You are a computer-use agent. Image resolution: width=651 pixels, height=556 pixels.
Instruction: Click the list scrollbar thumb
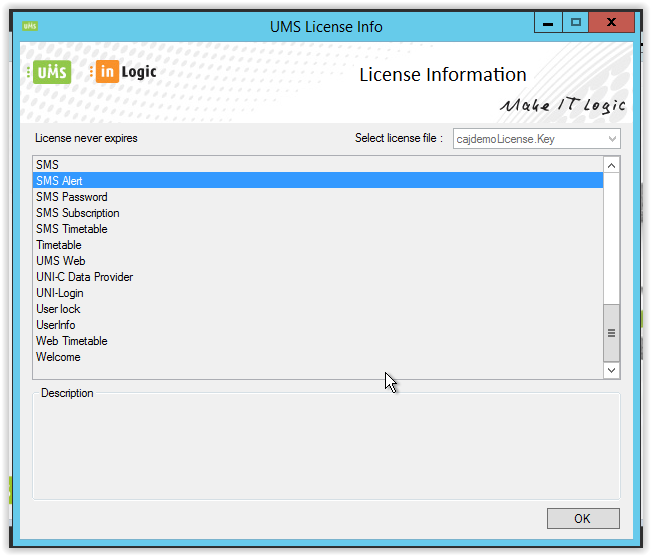[611, 333]
